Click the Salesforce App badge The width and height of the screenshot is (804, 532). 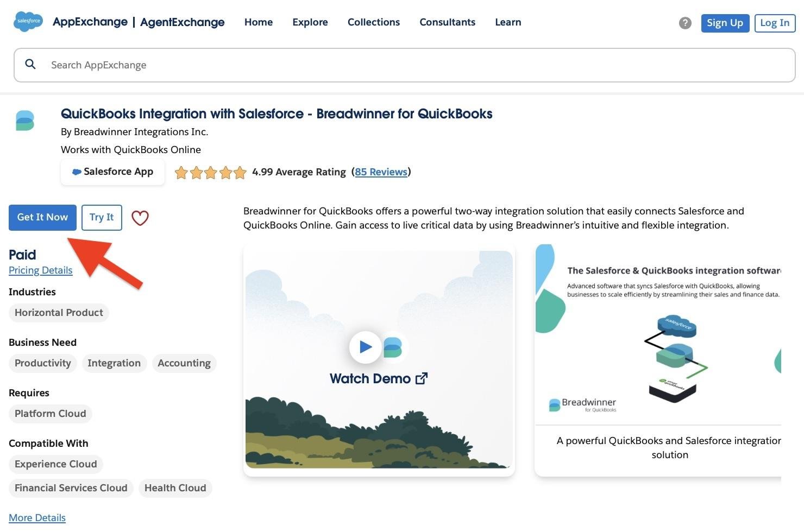(112, 172)
